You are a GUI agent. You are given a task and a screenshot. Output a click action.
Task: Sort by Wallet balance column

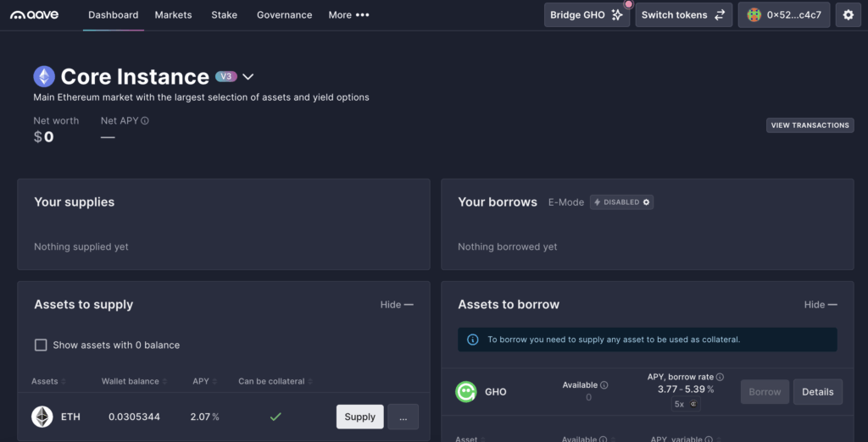pos(133,381)
